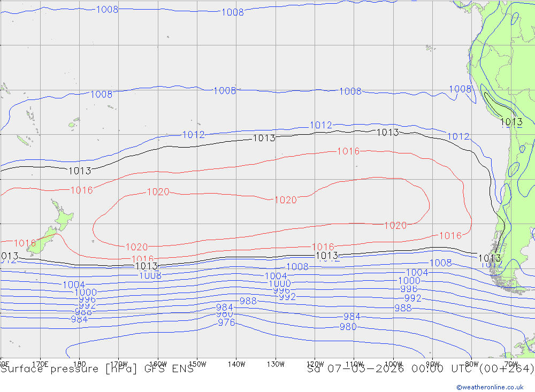535x392 pixels.
Task: Click the 180 longitude axis label
Action: (80, 364)
